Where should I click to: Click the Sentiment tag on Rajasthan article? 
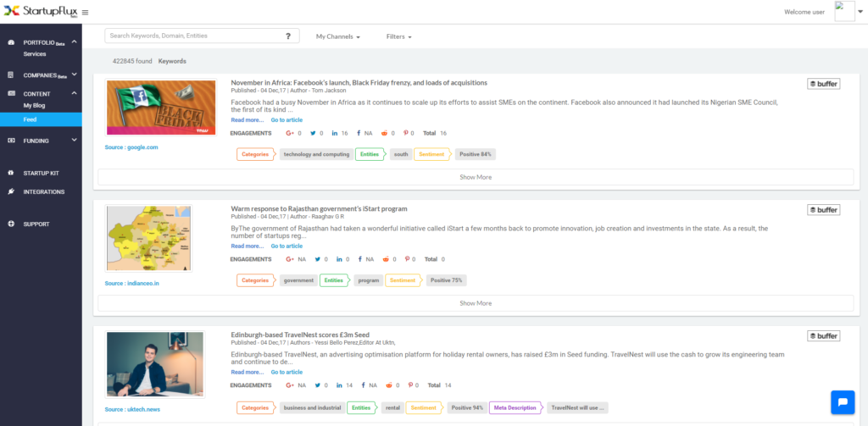(403, 280)
